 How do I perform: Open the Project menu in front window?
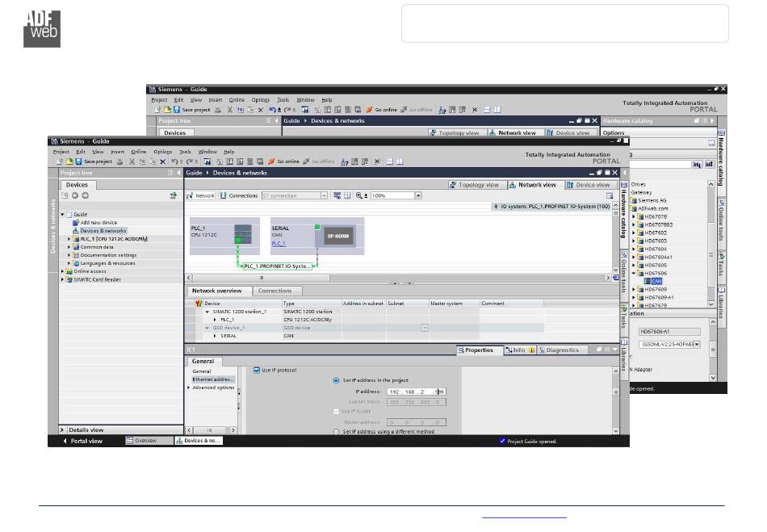pyautogui.click(x=61, y=152)
